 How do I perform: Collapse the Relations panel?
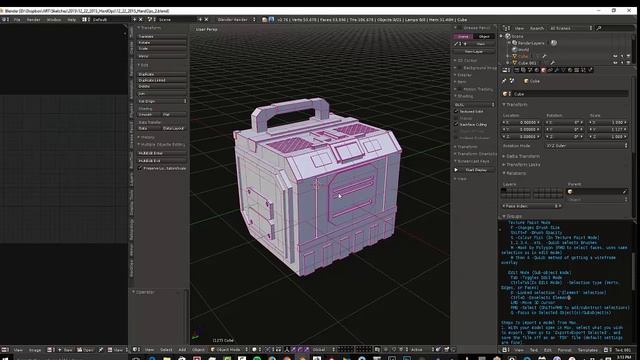(x=514, y=173)
